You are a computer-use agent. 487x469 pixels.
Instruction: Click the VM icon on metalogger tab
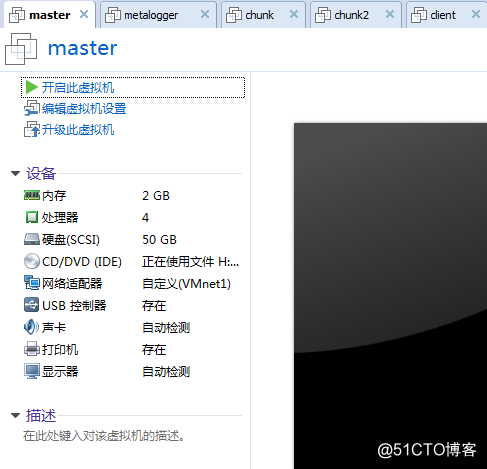[x=113, y=15]
